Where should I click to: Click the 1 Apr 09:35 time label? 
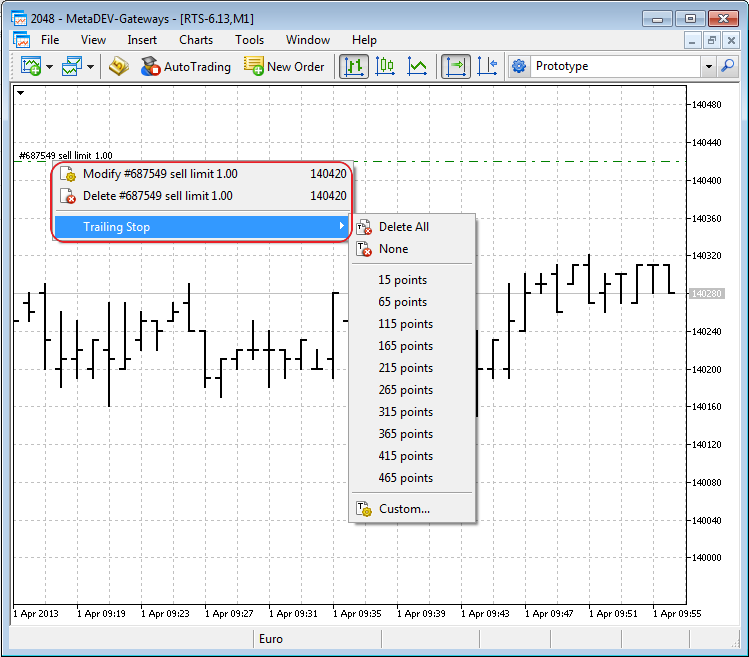(x=357, y=614)
